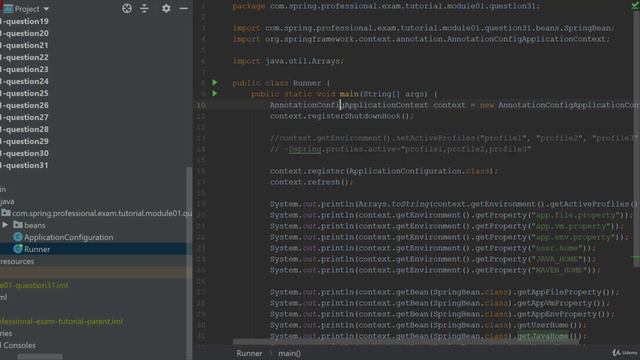This screenshot has width=640, height=360.
Task: Click the Runner class icon
Action: (18, 249)
